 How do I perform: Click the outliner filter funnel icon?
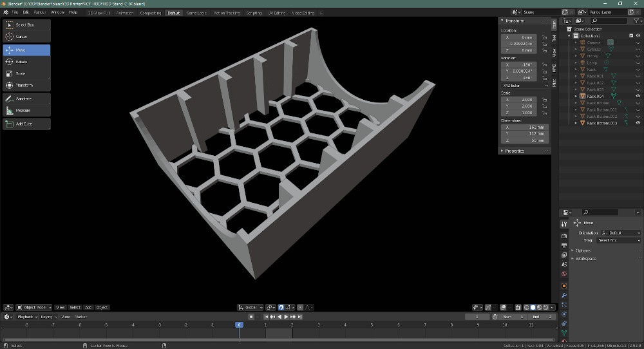pos(637,21)
